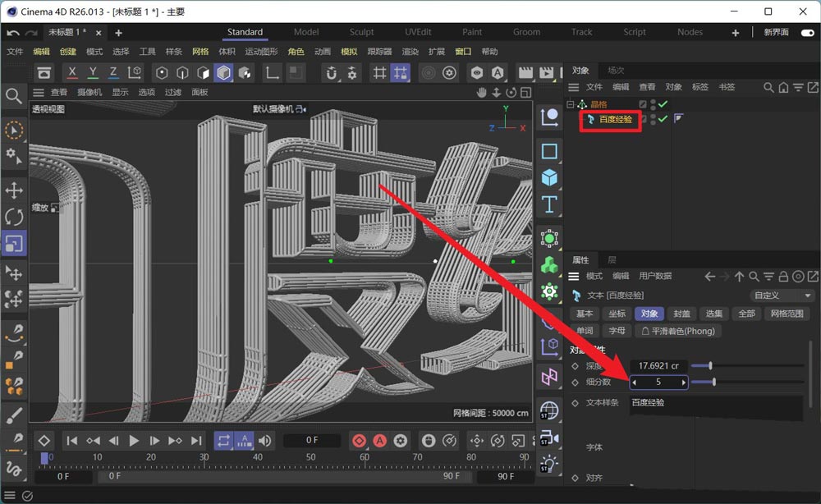Image resolution: width=821 pixels, height=504 pixels.
Task: Open the 运动图形 menu
Action: [x=261, y=51]
